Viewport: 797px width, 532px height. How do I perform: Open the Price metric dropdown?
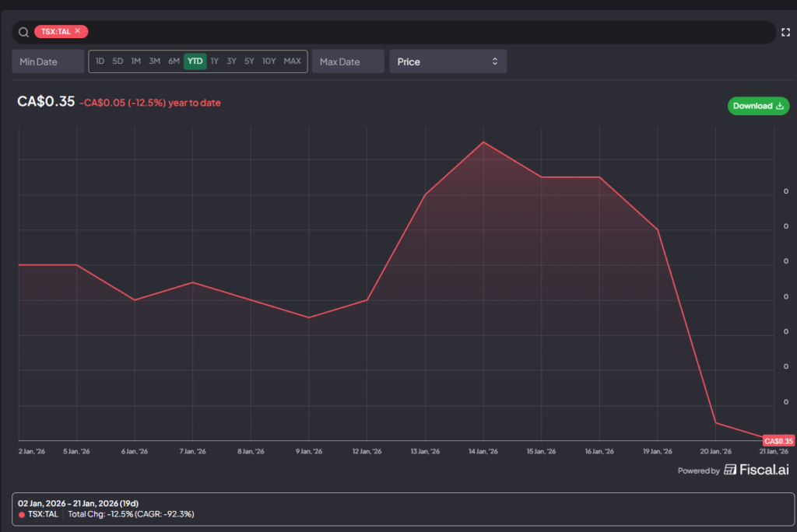click(448, 61)
